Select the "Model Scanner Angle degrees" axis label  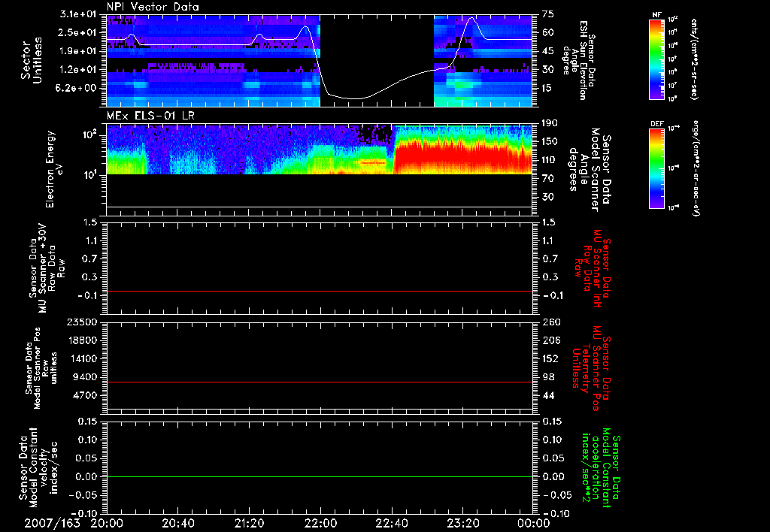click(590, 170)
